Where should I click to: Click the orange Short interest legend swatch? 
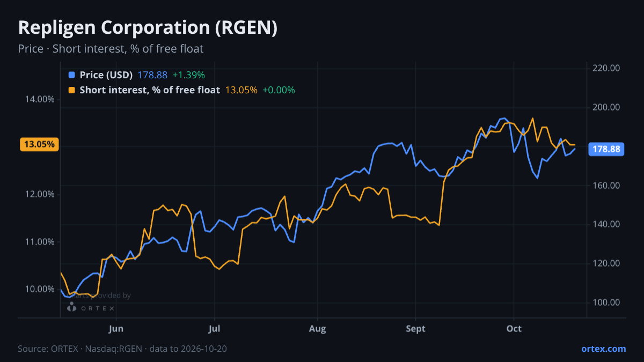tap(72, 90)
